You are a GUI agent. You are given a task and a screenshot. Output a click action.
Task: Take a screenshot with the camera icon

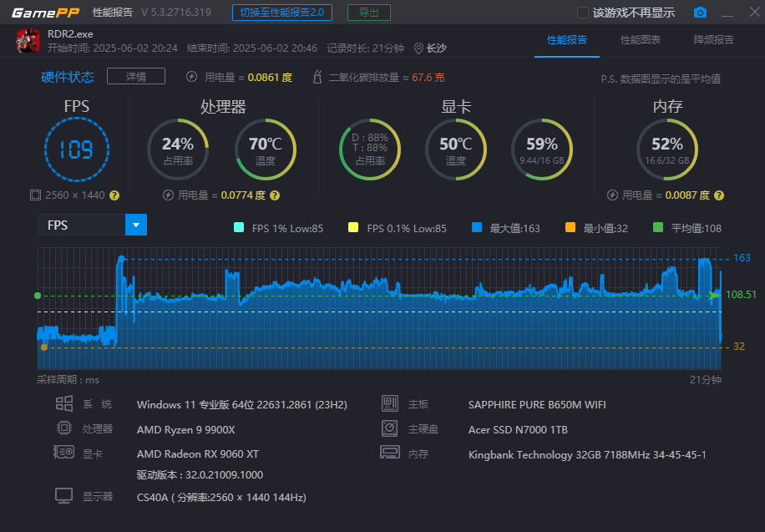[x=700, y=13]
